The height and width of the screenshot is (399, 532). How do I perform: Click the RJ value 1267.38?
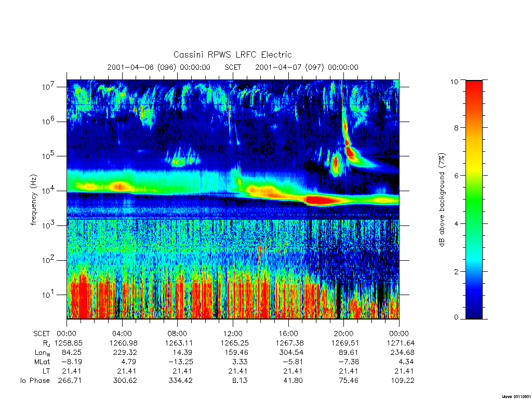[x=290, y=343]
